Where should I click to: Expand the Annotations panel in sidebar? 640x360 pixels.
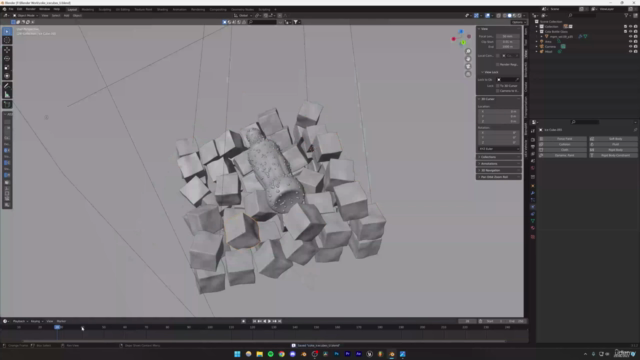499,164
